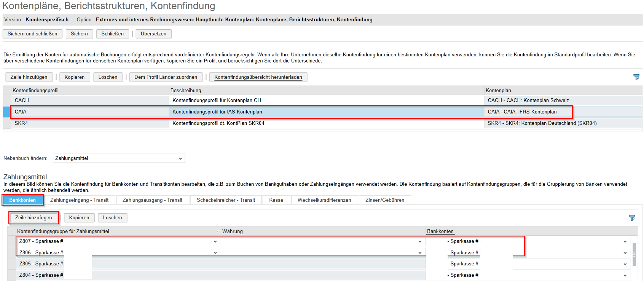Add a row in the Bankkonten table
This screenshot has height=281, width=644.
coord(33,218)
